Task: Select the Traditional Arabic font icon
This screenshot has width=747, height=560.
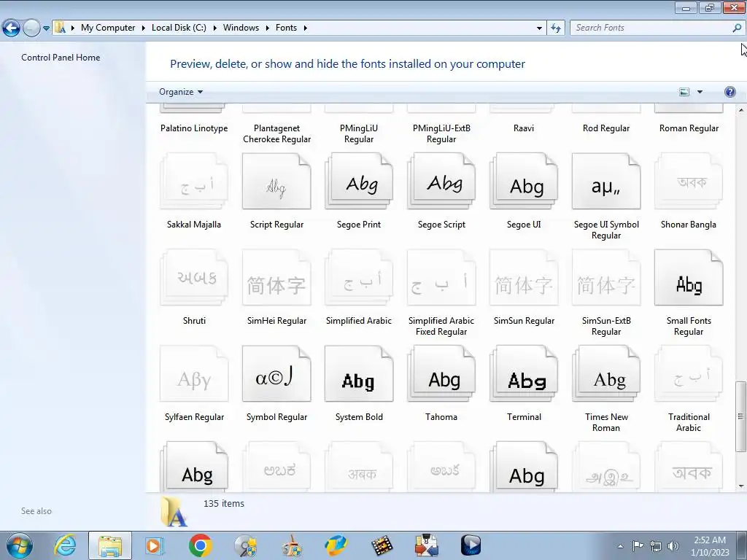Action: click(x=689, y=374)
